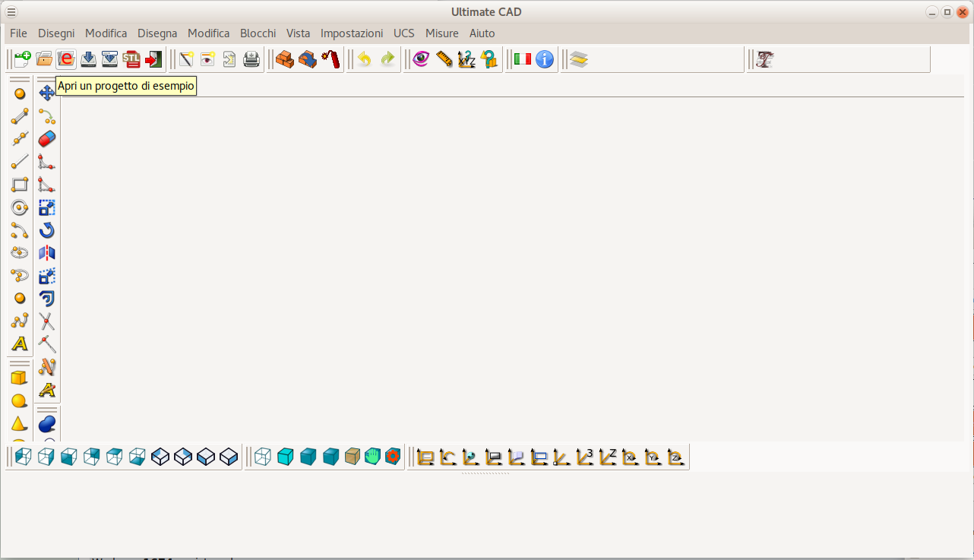The width and height of the screenshot is (974, 560).
Task: Choose the Rectangle drawing tool
Action: coord(20,185)
